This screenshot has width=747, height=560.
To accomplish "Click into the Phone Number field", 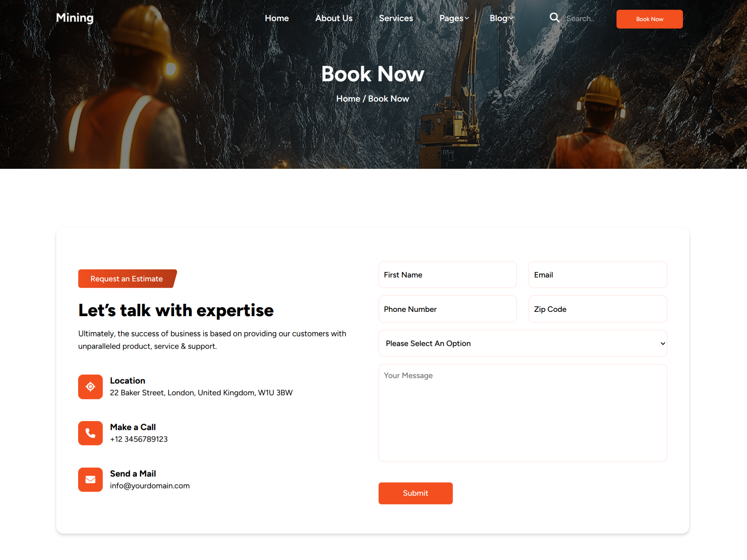I will pos(447,309).
